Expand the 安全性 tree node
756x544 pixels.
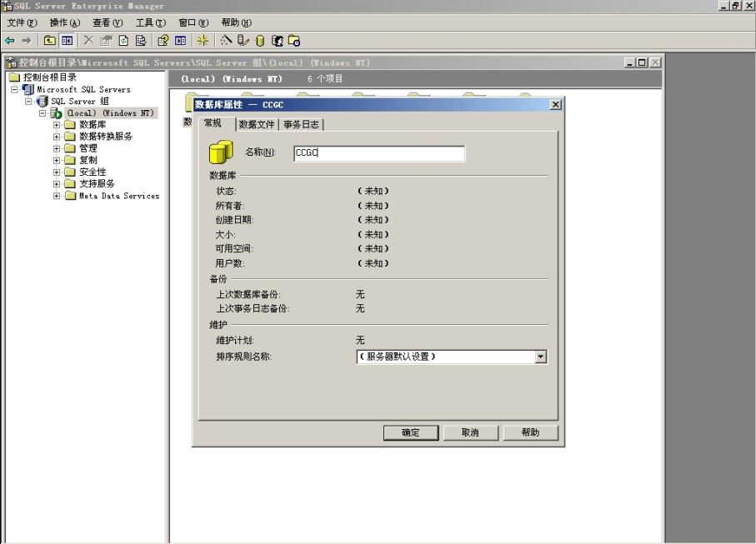(x=57, y=172)
